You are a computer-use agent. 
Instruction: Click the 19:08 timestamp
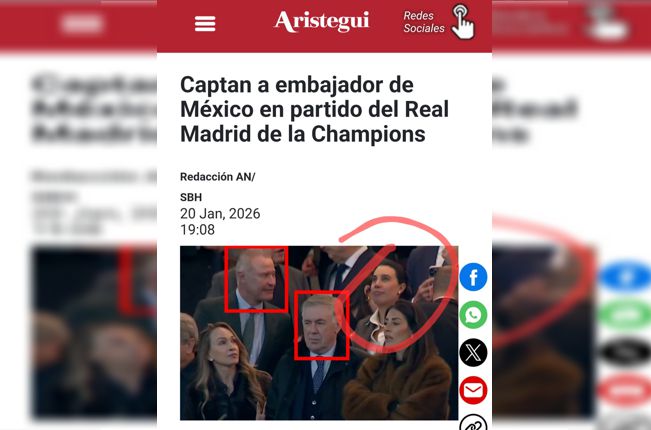(197, 230)
